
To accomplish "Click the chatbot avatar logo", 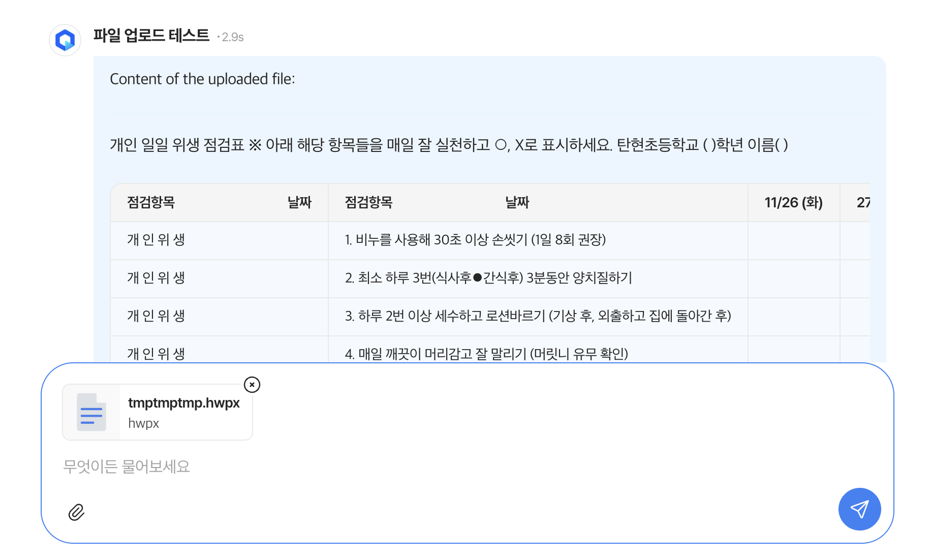I will coord(65,40).
